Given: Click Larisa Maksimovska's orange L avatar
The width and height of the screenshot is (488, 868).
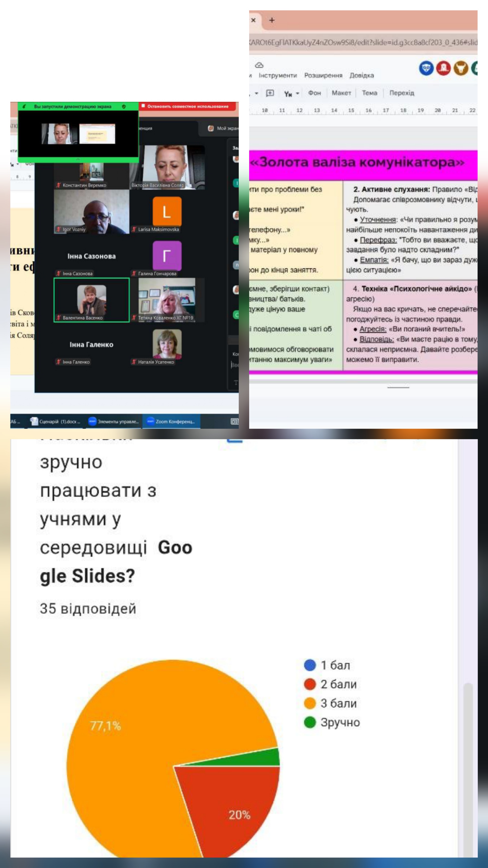Looking at the screenshot, I should pyautogui.click(x=167, y=212).
